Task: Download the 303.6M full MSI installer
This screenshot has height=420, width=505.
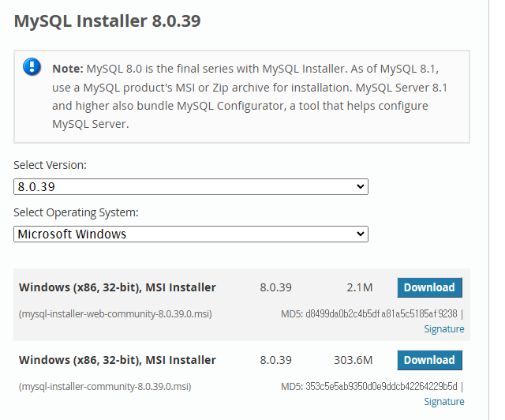Action: click(x=429, y=360)
